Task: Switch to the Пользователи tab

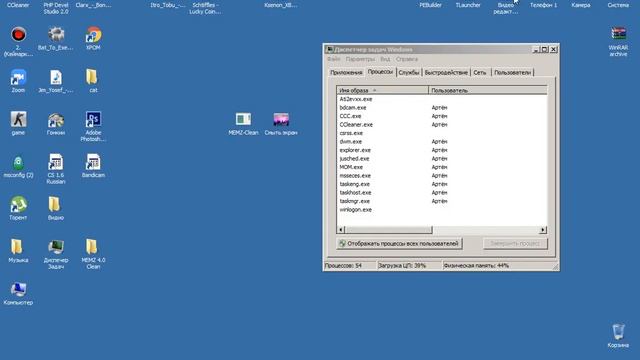Action: point(512,72)
